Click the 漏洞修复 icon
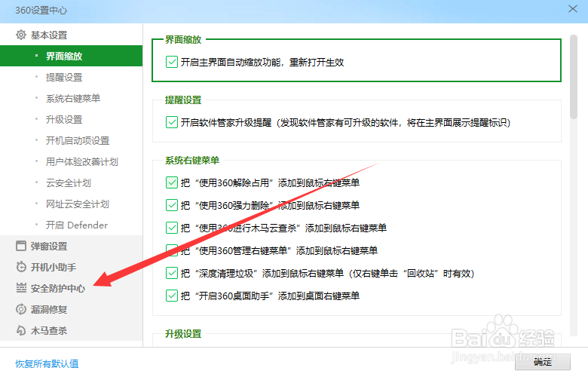The image size is (588, 377). (21, 309)
